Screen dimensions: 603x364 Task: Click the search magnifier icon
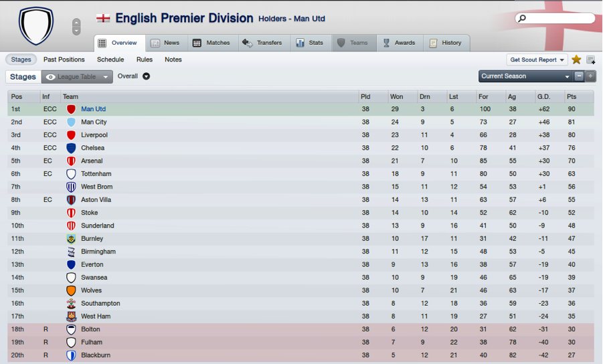click(523, 19)
